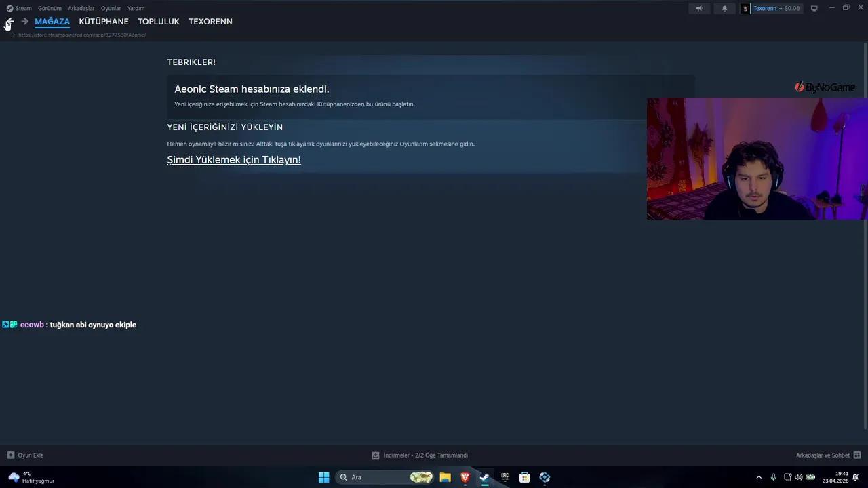868x488 pixels.
Task: Switch to Big Picture mode monitor icon
Action: coord(814,8)
